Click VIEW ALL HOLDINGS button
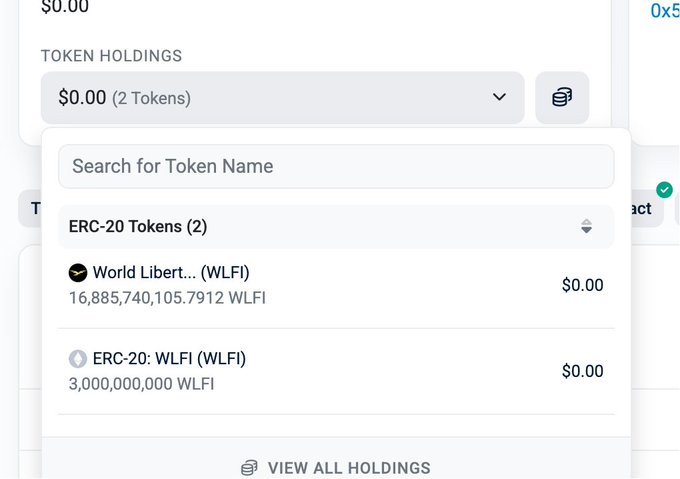This screenshot has width=680, height=479. point(336,468)
